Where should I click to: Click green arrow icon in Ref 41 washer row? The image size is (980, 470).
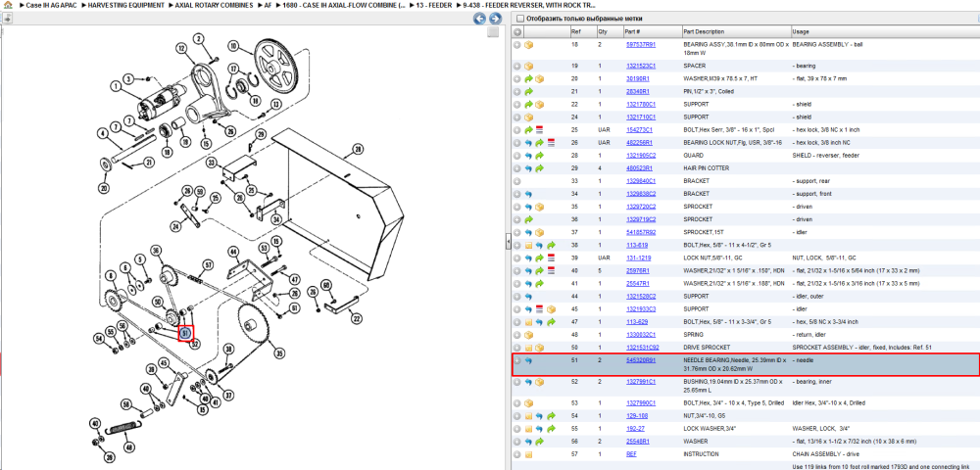pos(539,283)
